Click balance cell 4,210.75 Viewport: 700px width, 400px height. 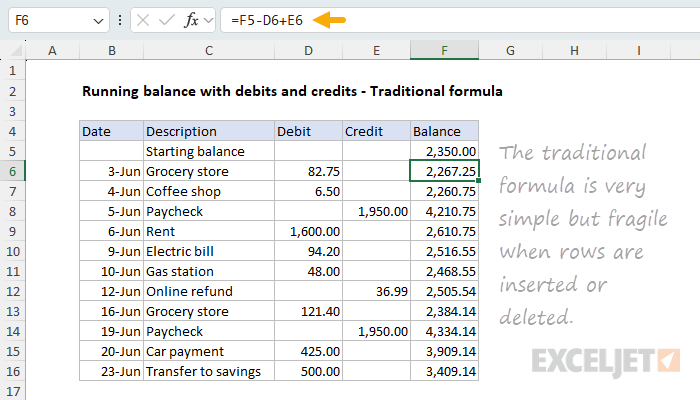pos(445,211)
